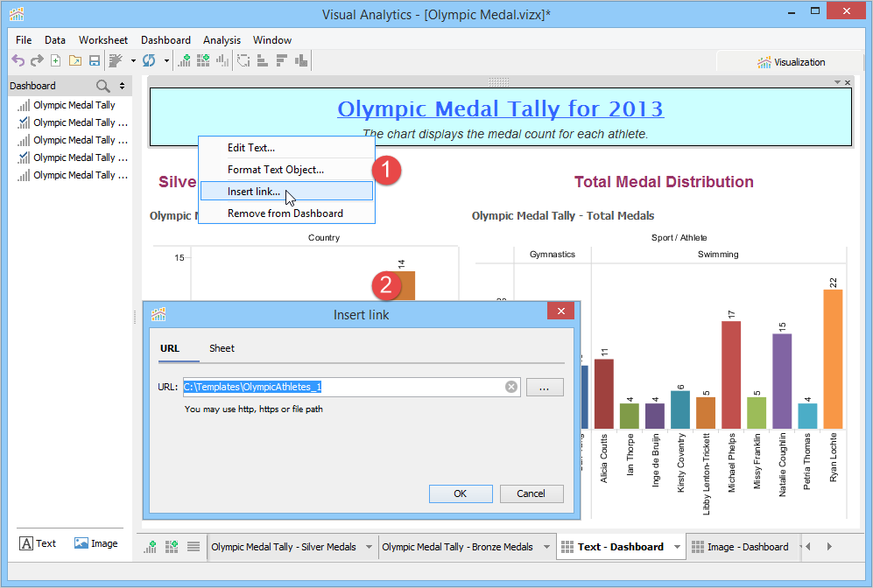Create a new document with the toolbar icon

click(x=56, y=60)
